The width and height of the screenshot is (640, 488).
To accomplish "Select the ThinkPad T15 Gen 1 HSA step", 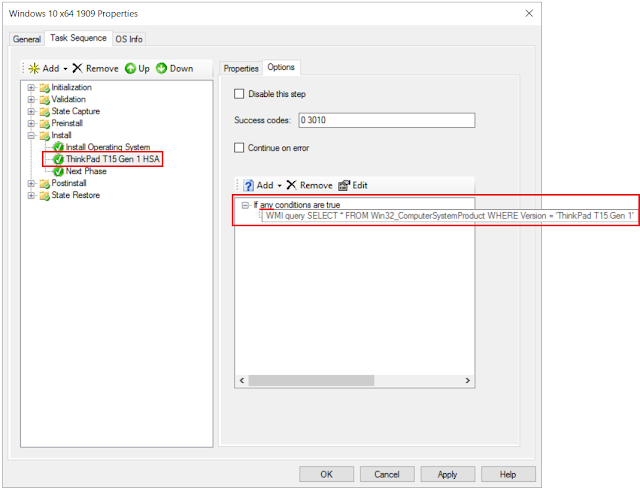I will coord(112,159).
